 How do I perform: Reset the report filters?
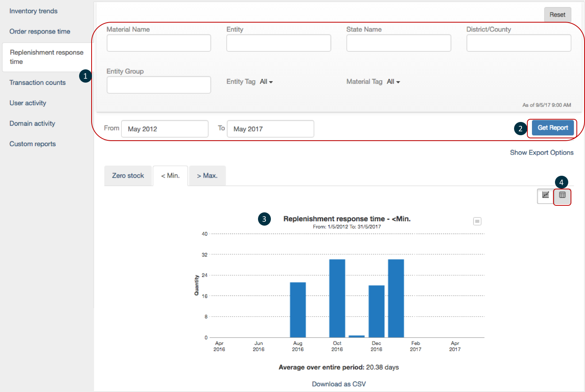(x=557, y=15)
